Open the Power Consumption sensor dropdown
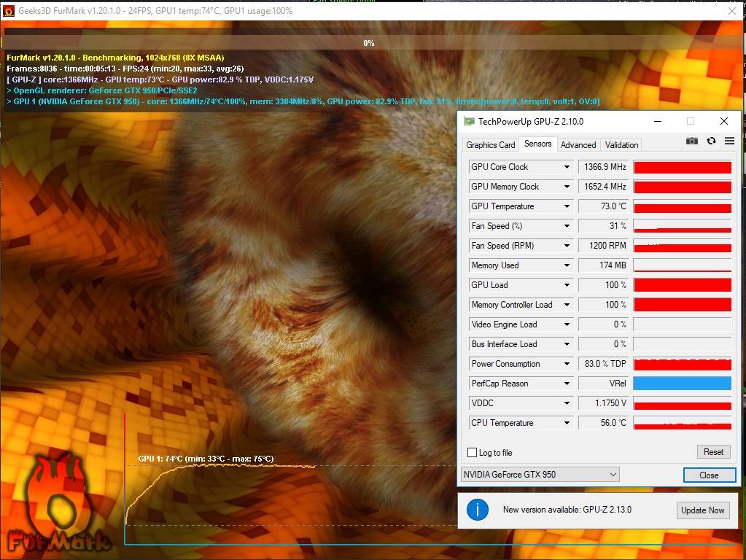Viewport: 746px width, 560px height. tap(567, 364)
